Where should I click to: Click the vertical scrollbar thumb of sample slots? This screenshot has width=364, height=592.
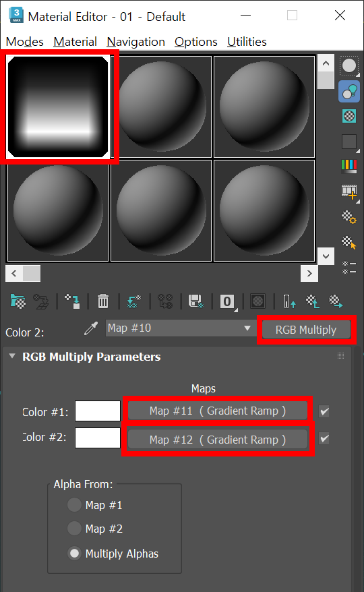coord(326,80)
